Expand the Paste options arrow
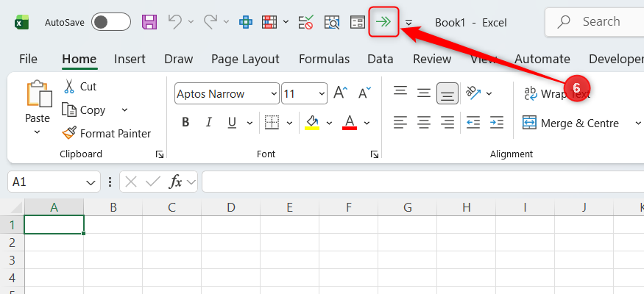Image resolution: width=644 pixels, height=294 pixels. pyautogui.click(x=37, y=132)
